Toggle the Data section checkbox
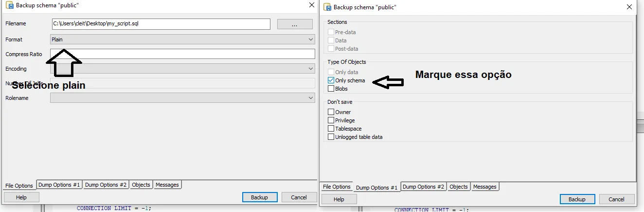 coord(331,40)
